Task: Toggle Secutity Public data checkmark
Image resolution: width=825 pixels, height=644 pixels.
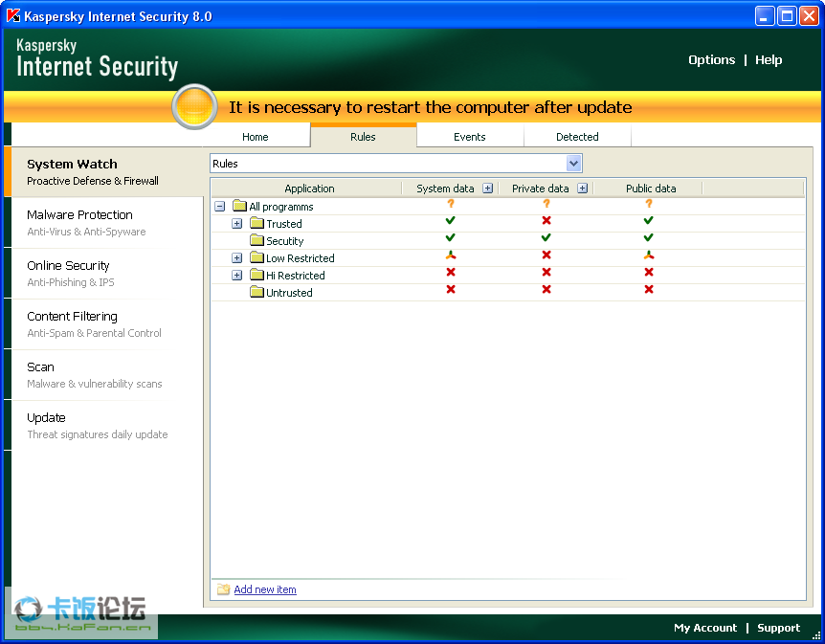Action: pyautogui.click(x=649, y=237)
